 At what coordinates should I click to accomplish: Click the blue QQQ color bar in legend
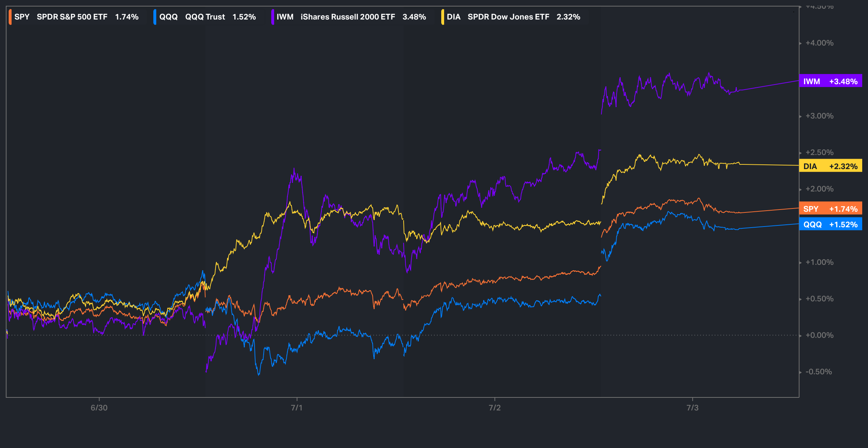(x=155, y=17)
